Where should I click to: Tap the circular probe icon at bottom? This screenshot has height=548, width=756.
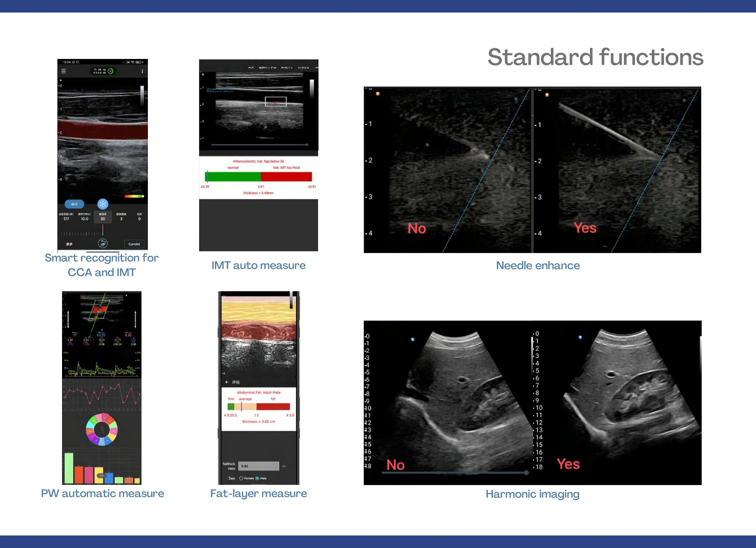point(103,243)
